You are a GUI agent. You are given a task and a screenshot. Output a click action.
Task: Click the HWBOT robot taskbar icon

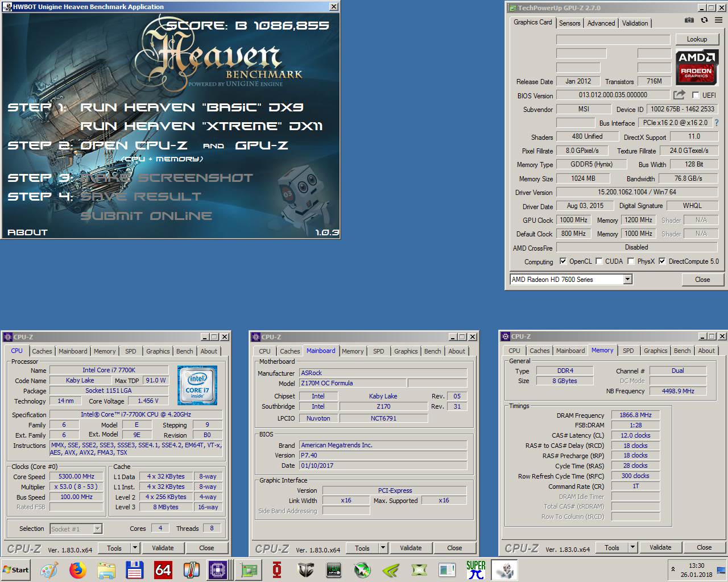[x=504, y=569]
